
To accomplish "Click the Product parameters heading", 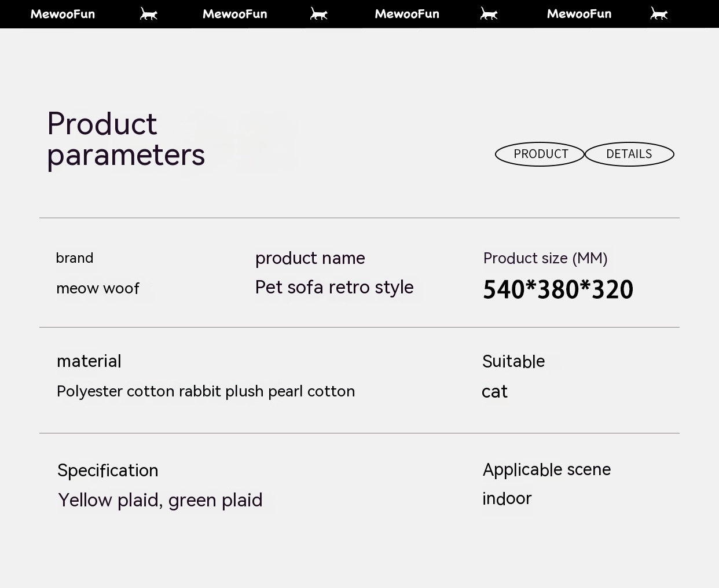I will click(126, 139).
